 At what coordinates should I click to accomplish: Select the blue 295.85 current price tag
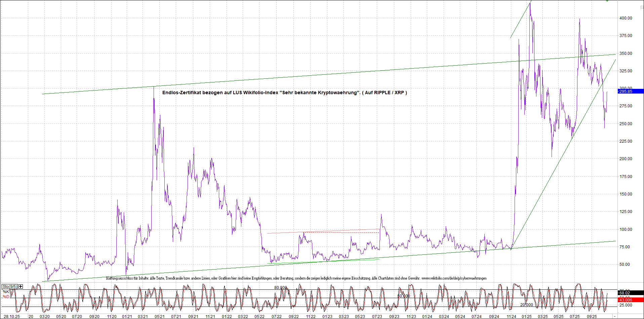tap(630, 91)
